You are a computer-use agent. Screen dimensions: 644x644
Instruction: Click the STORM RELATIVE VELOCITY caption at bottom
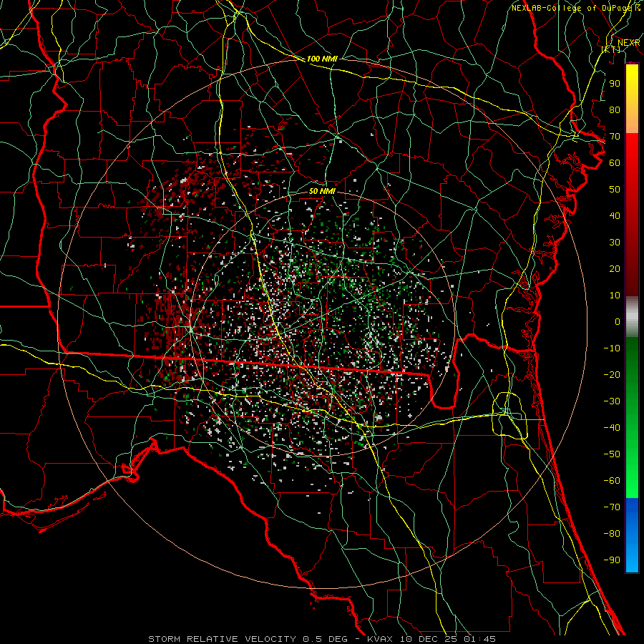pos(222,639)
